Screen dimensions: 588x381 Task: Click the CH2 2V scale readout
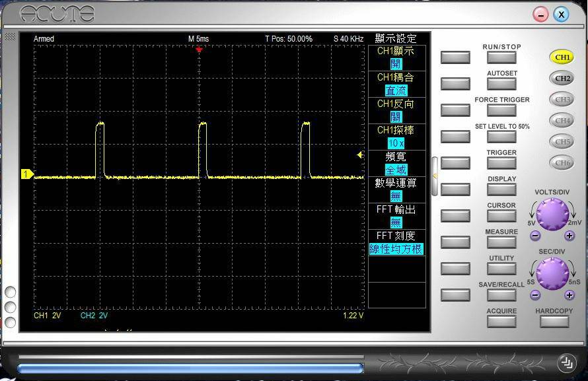94,316
